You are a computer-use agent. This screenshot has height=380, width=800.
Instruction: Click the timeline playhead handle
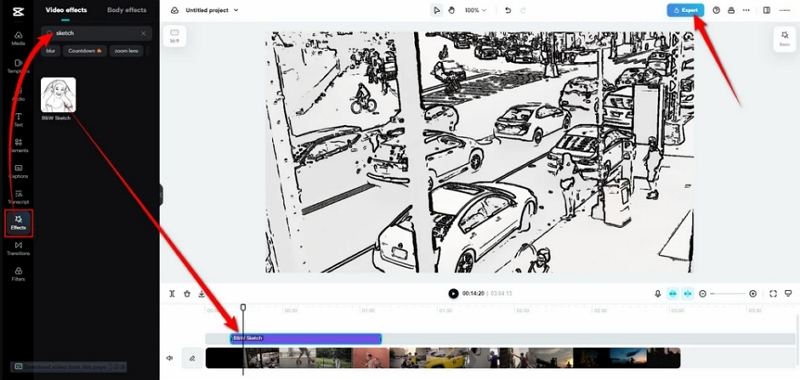(x=243, y=307)
